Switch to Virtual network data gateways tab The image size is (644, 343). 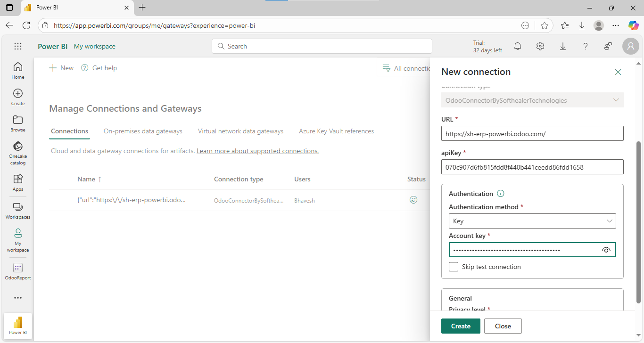240,131
